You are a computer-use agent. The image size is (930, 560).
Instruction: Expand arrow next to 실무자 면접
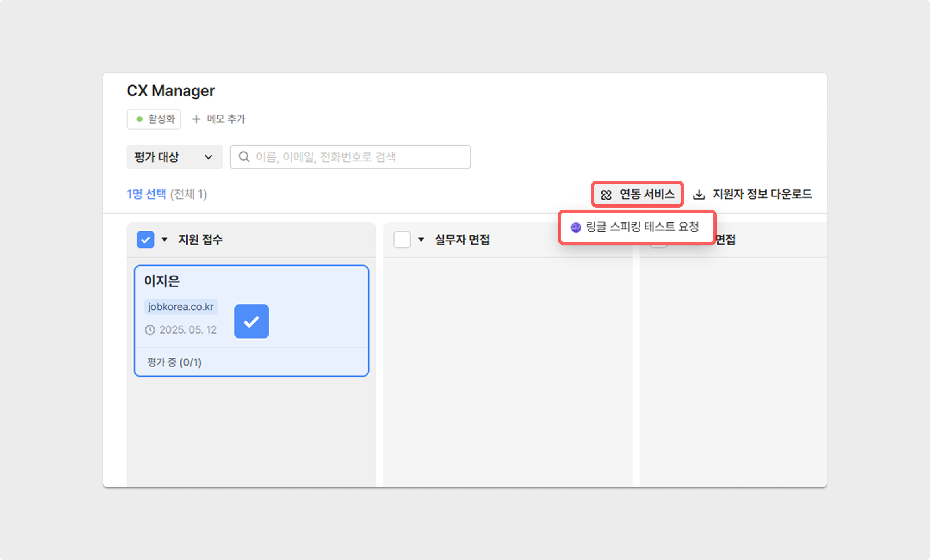click(421, 240)
